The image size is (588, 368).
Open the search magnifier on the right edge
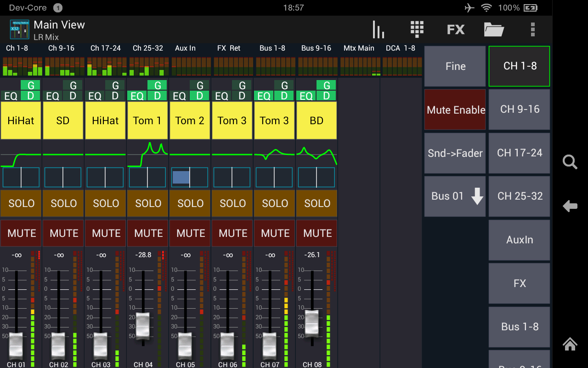(570, 162)
